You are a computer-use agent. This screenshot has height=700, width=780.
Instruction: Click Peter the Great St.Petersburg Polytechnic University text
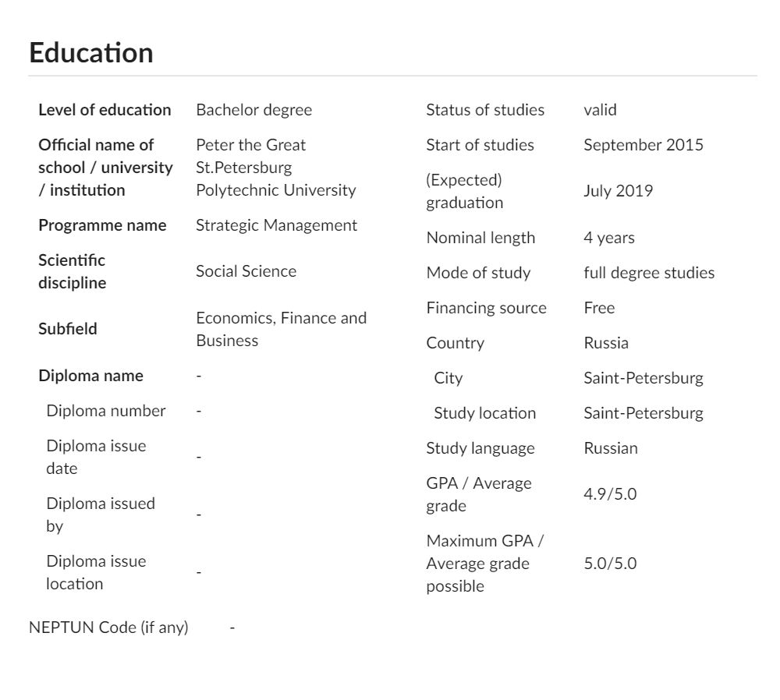point(275,168)
